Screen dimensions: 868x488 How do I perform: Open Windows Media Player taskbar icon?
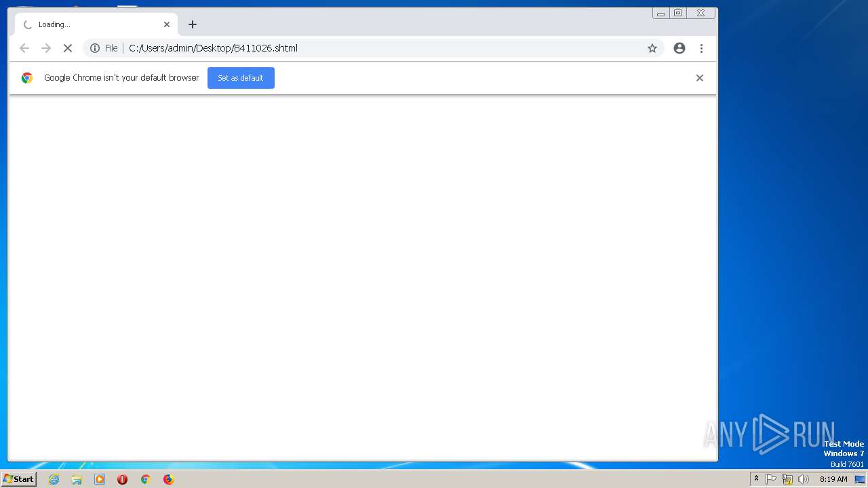coord(100,479)
